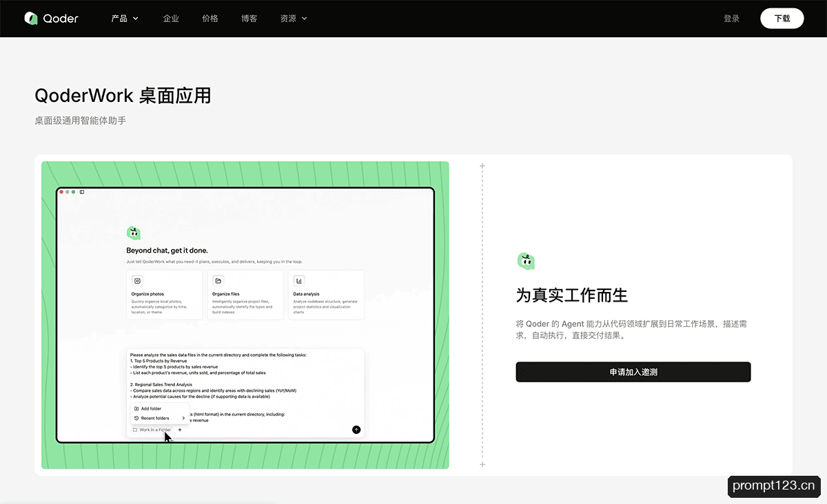Click the 登录 login link
Screen dimensions: 827x504
732,19
